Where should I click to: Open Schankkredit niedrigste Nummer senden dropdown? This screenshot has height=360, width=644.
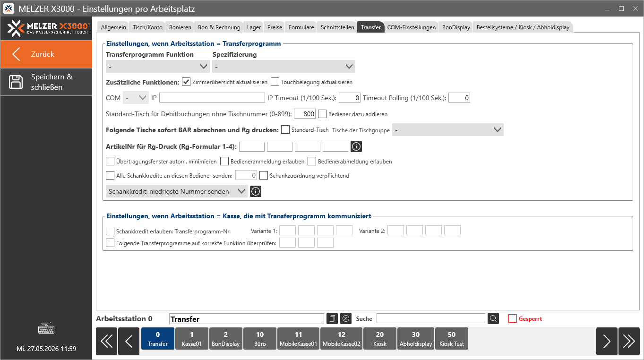177,191
